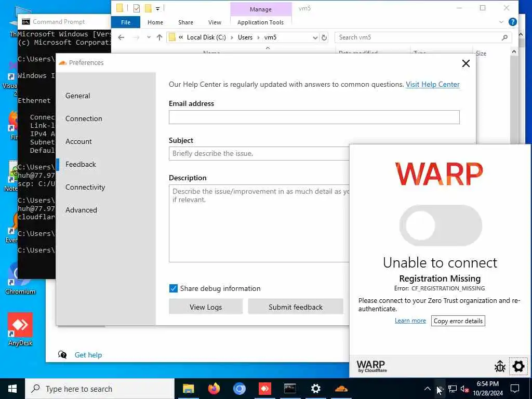Viewport: 532px width, 399px height.
Task: Click the WARP bug report icon
Action: click(500, 366)
